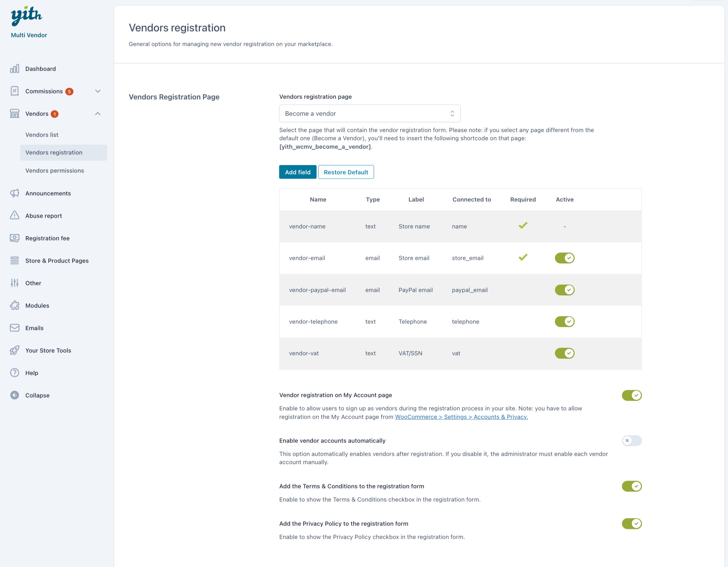The width and height of the screenshot is (728, 567).
Task: Click the vendor-name row name cell
Action: (x=307, y=227)
